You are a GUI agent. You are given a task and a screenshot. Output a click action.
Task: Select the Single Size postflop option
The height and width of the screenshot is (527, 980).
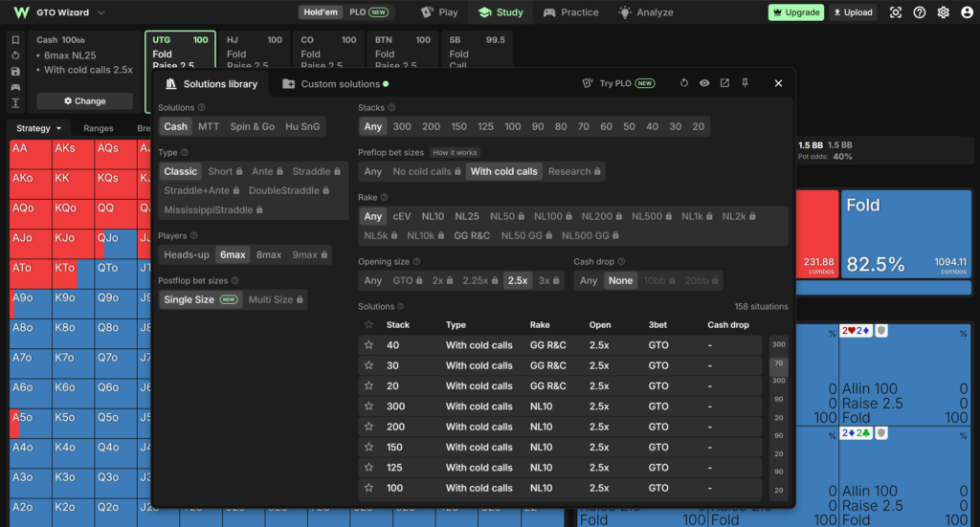point(200,299)
